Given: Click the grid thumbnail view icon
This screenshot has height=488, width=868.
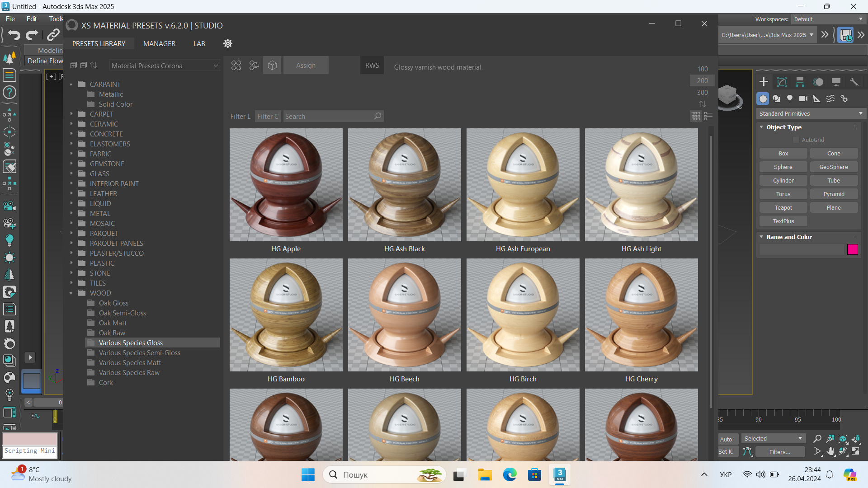Looking at the screenshot, I should pos(695,117).
